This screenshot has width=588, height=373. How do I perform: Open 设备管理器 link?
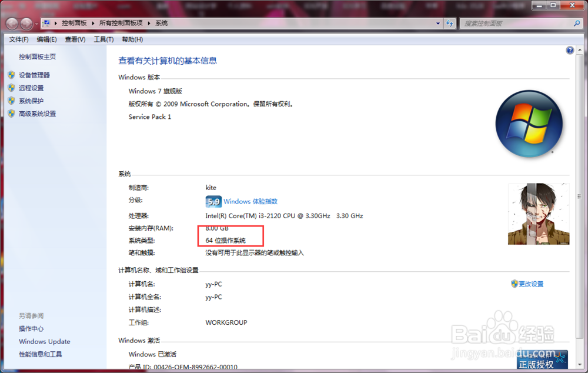[x=34, y=75]
